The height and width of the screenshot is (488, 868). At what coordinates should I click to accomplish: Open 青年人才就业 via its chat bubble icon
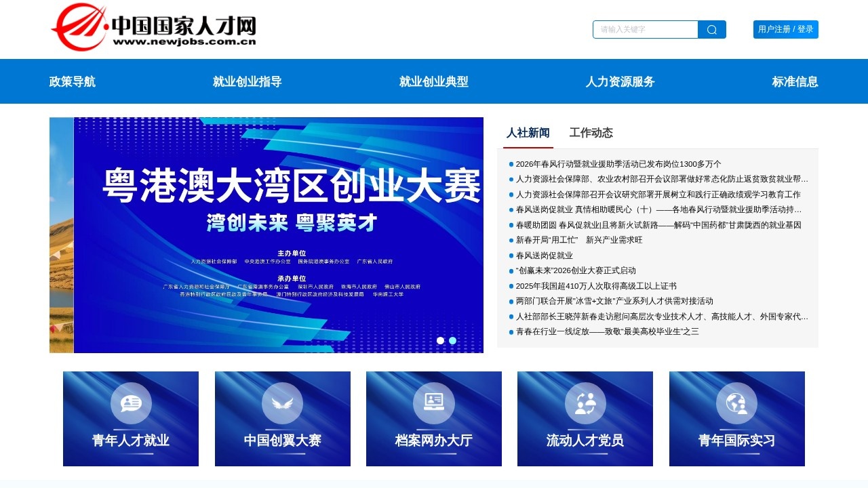(130, 401)
